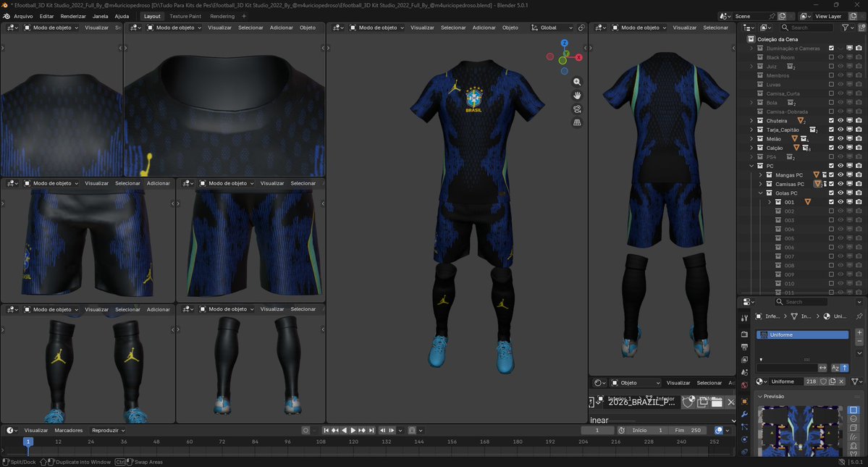This screenshot has width=868, height=467.
Task: Switch to Texture Paint workspace tab
Action: pos(185,16)
